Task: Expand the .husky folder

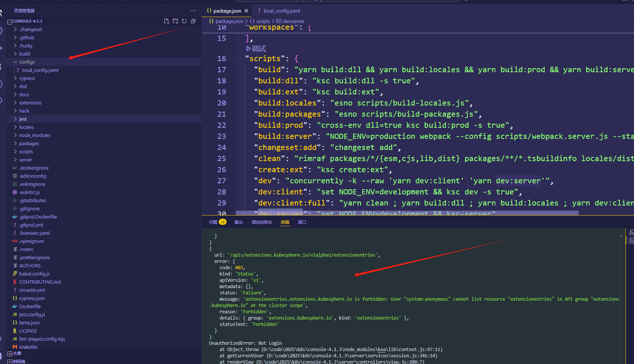Action: coord(26,46)
